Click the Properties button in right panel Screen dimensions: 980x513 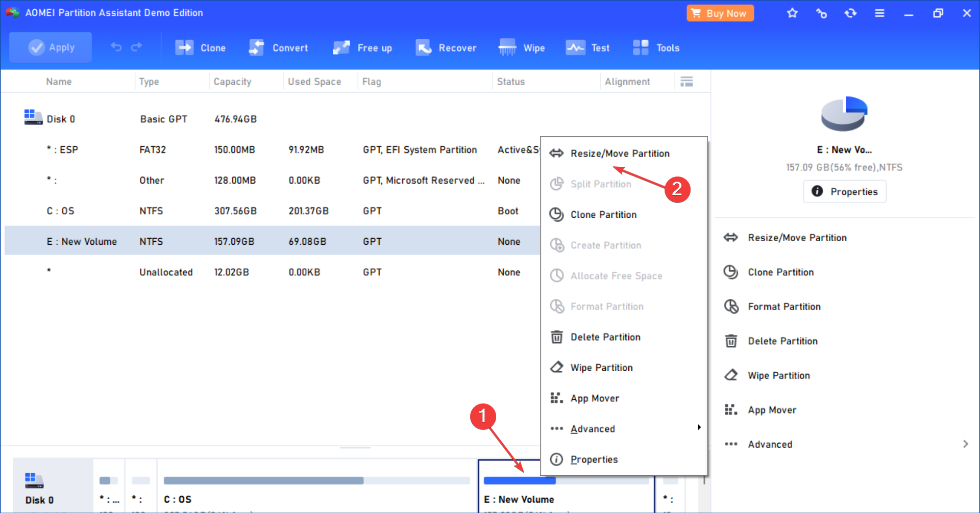coord(845,191)
